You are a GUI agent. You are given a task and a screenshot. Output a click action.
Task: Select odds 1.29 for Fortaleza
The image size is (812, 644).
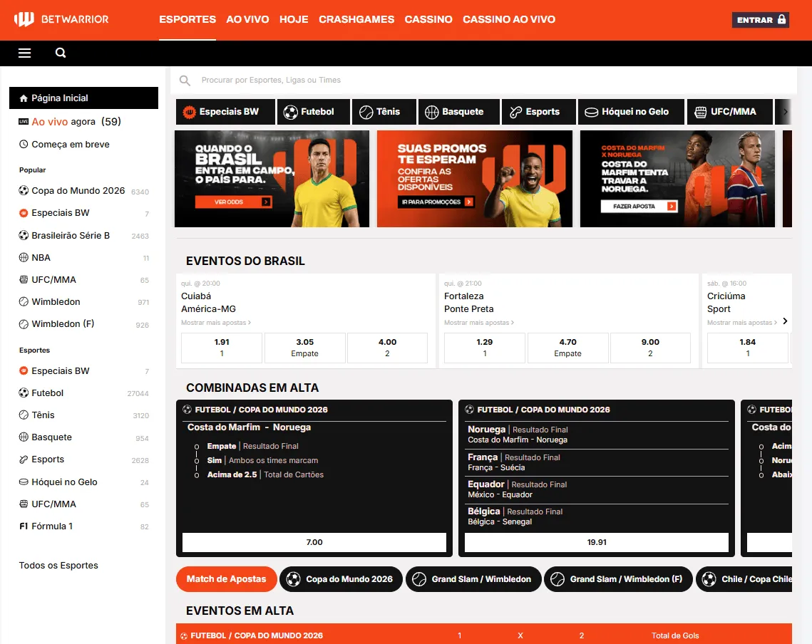click(x=485, y=348)
